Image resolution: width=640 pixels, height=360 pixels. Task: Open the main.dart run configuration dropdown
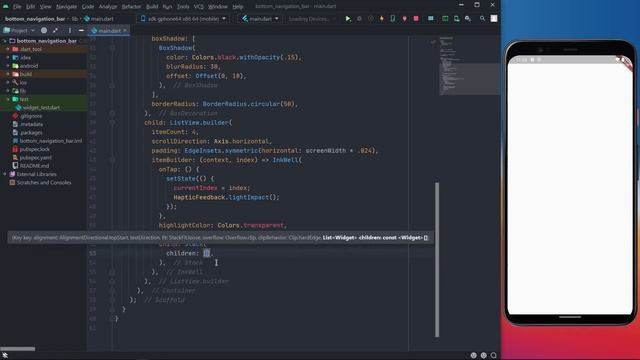pos(260,19)
